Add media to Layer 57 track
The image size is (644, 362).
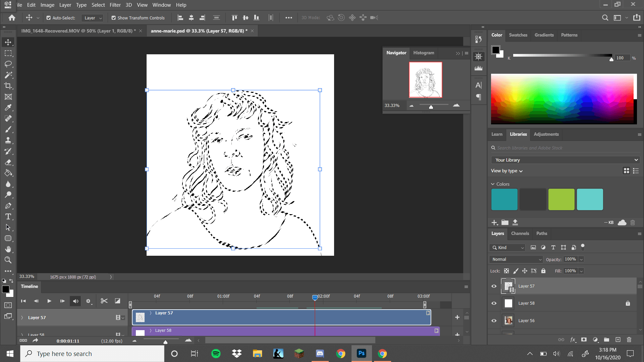(x=457, y=317)
